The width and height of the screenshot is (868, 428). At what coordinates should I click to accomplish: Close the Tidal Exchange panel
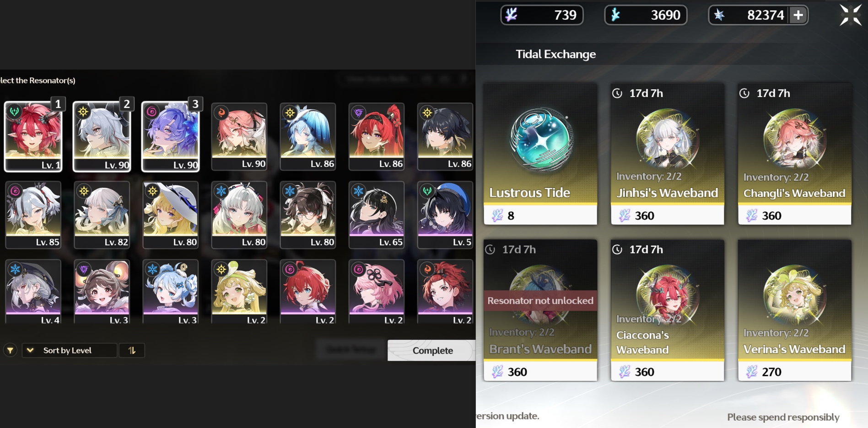[x=851, y=15]
